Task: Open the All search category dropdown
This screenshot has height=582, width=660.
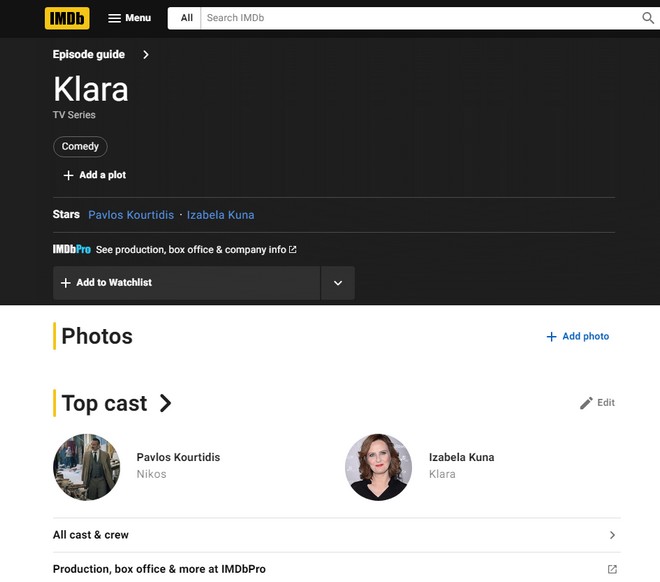Action: [186, 18]
